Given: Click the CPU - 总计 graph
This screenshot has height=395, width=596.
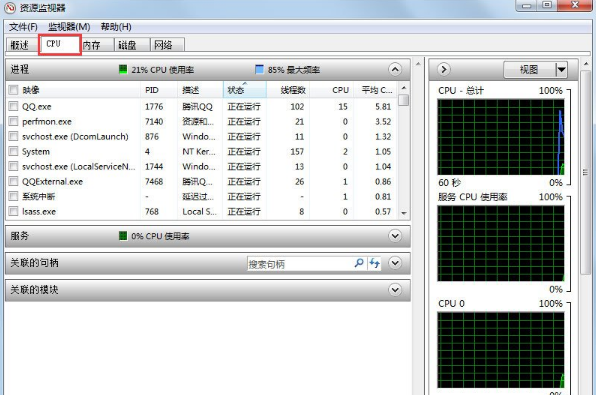Looking at the screenshot, I should pos(501,137).
